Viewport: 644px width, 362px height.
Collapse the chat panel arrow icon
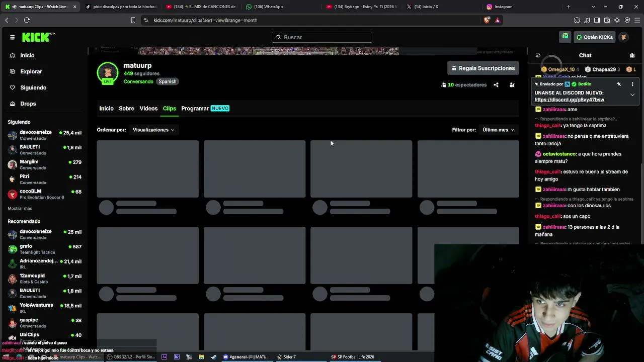(538, 55)
